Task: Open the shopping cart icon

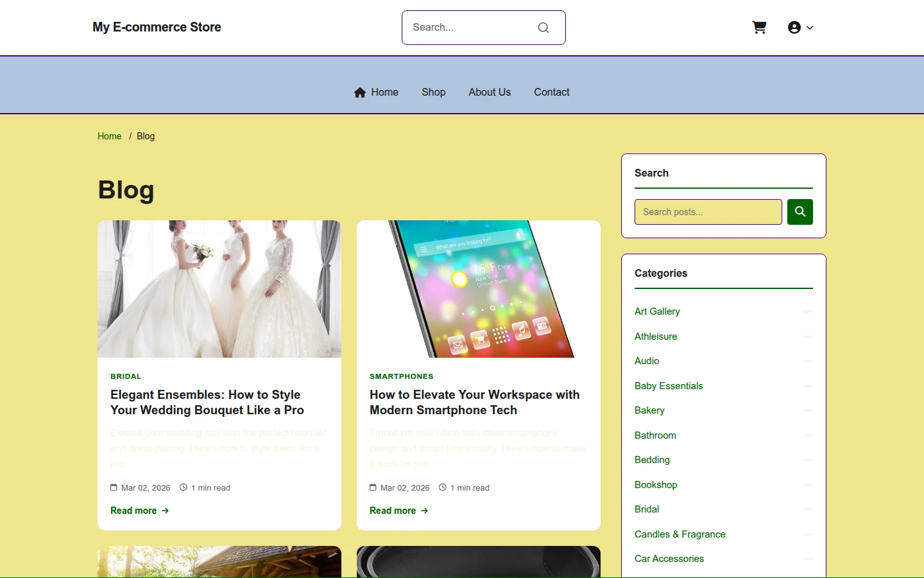Action: coord(759,28)
